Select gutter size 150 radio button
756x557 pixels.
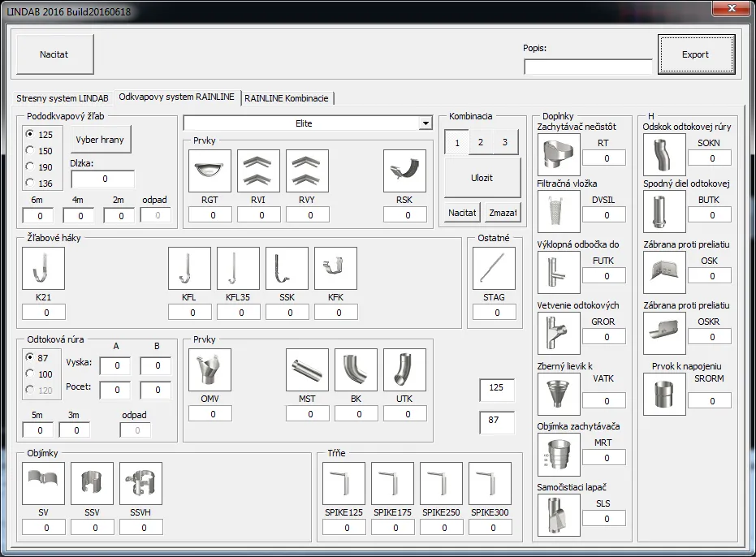pos(30,150)
